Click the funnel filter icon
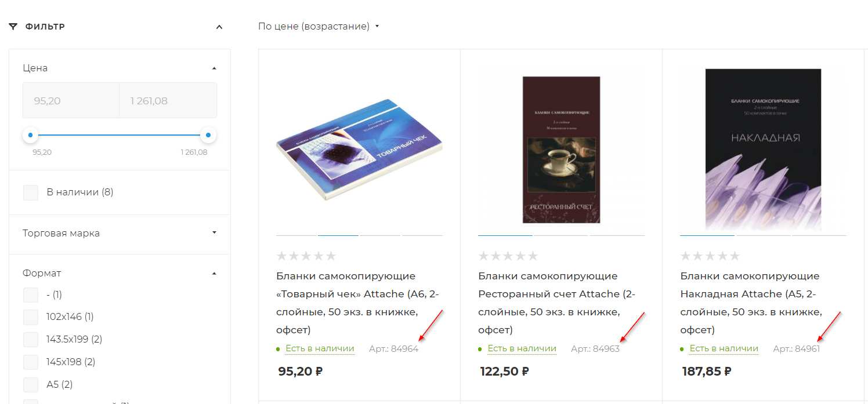This screenshot has height=404, width=868. (13, 27)
